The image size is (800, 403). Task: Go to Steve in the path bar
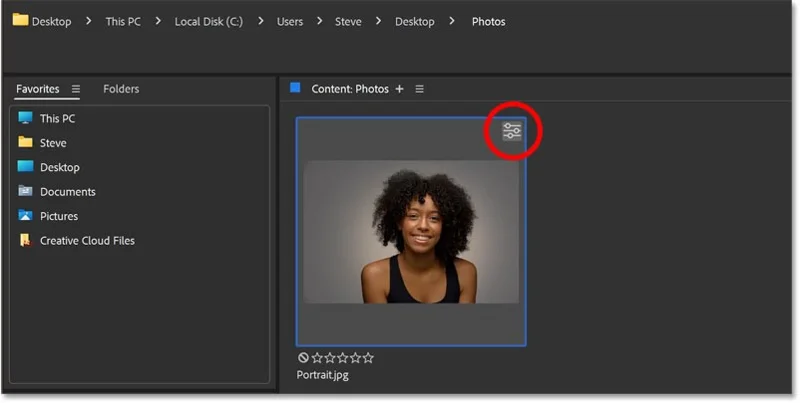point(348,21)
